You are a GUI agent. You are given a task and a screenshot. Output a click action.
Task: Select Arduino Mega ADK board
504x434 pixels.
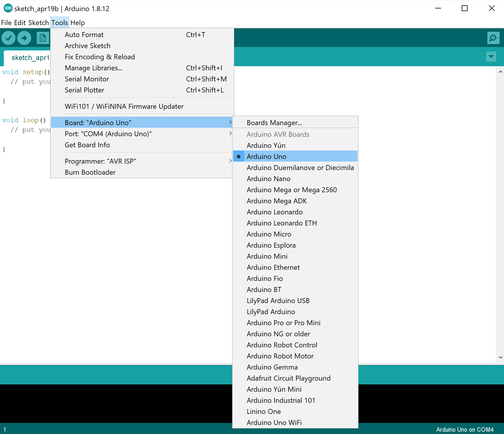tap(295, 201)
